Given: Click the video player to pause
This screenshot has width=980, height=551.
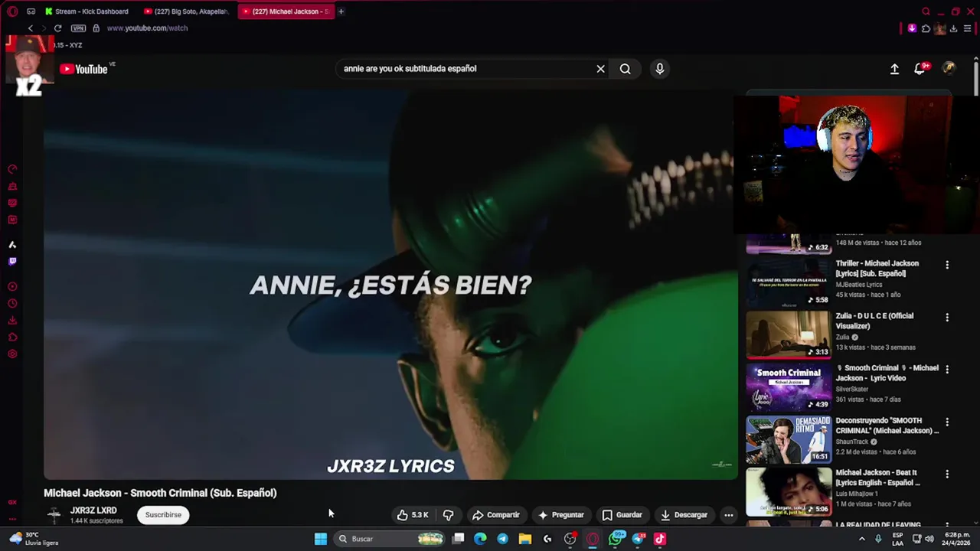Looking at the screenshot, I should click(390, 285).
